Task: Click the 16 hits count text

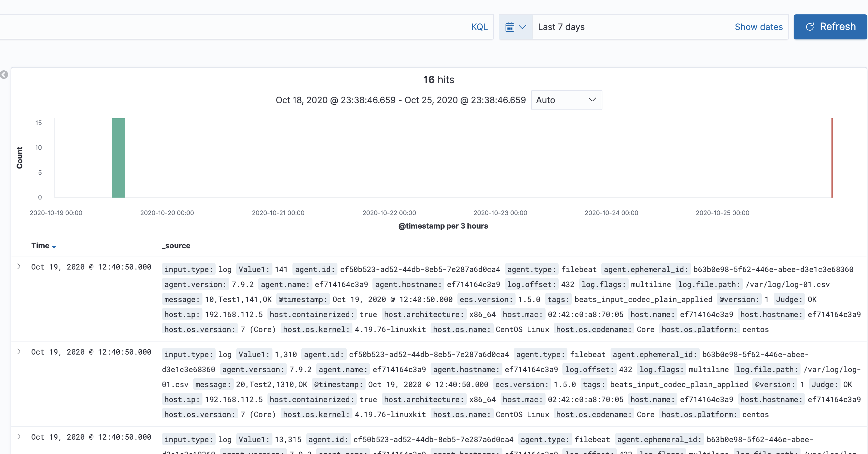Action: point(438,80)
